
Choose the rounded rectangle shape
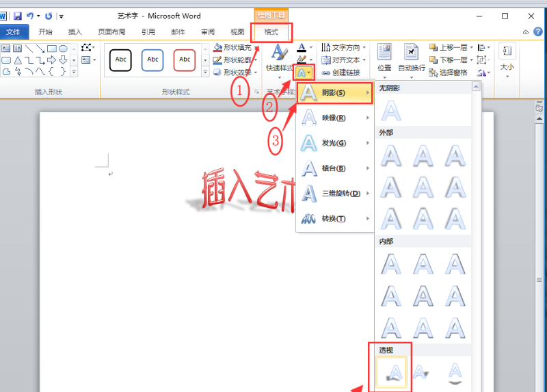pos(6,60)
